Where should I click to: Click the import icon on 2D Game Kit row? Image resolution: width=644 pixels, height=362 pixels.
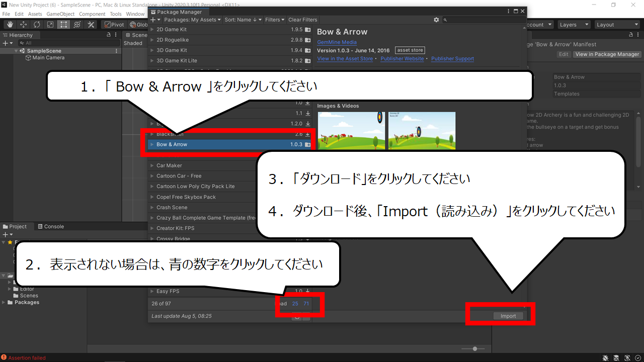(x=308, y=30)
